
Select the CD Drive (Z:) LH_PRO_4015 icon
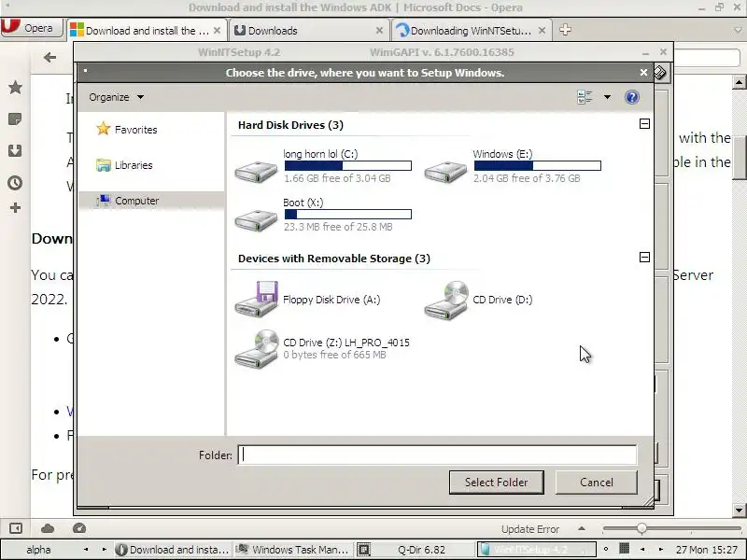(256, 349)
